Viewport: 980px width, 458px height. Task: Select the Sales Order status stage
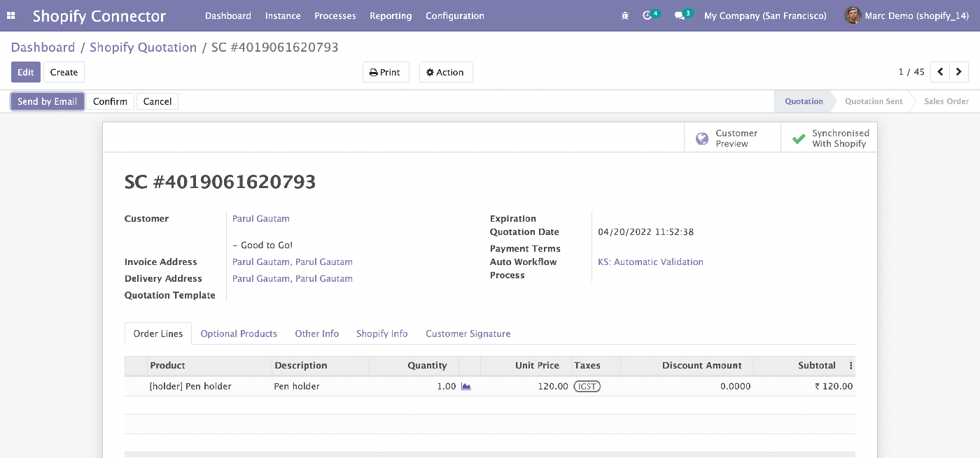click(946, 101)
